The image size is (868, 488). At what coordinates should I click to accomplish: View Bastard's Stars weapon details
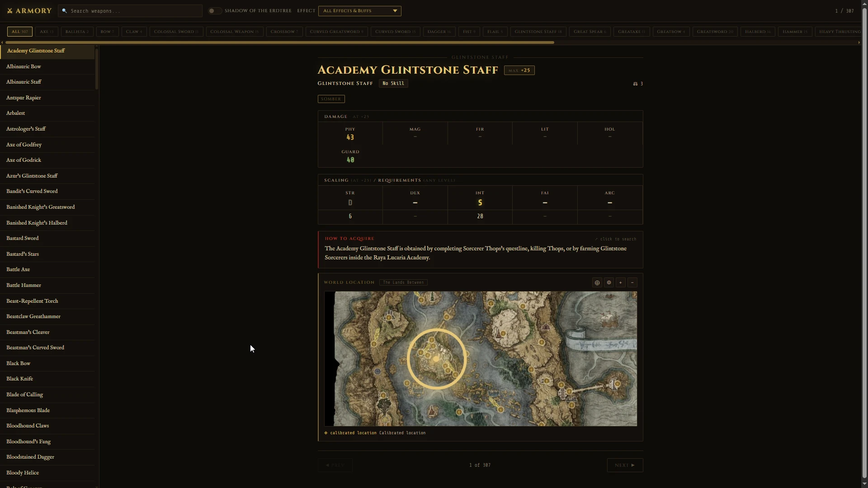[x=47, y=254]
